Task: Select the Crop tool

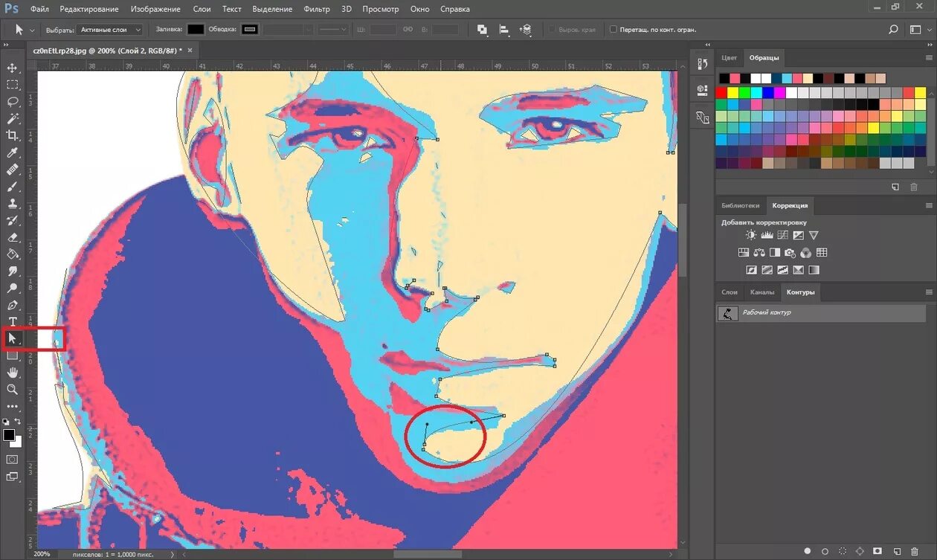Action: 12,135
